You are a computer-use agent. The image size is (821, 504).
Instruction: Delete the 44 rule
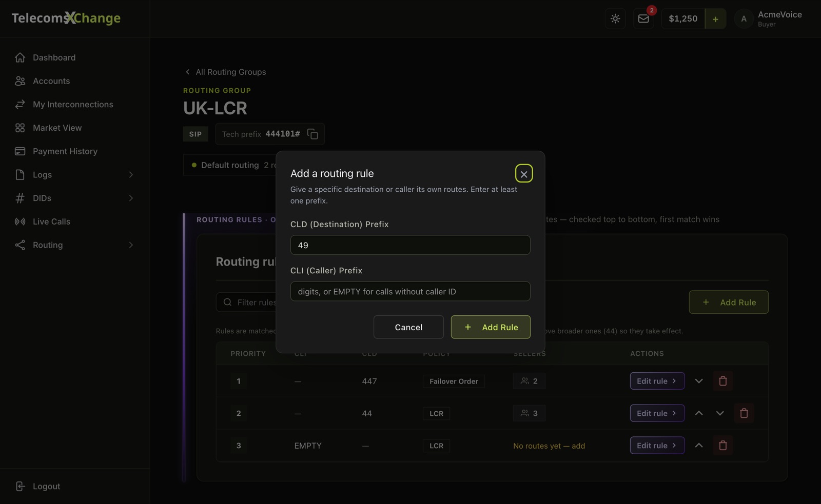744,413
